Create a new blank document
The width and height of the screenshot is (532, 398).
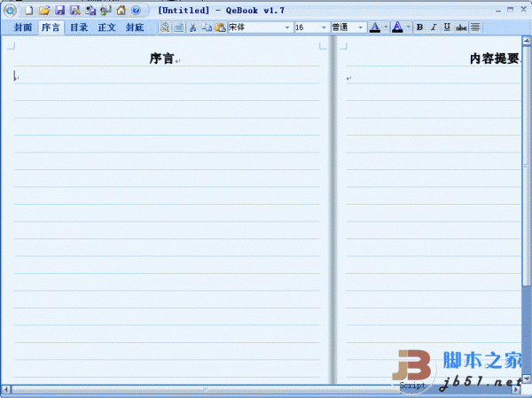[x=29, y=11]
